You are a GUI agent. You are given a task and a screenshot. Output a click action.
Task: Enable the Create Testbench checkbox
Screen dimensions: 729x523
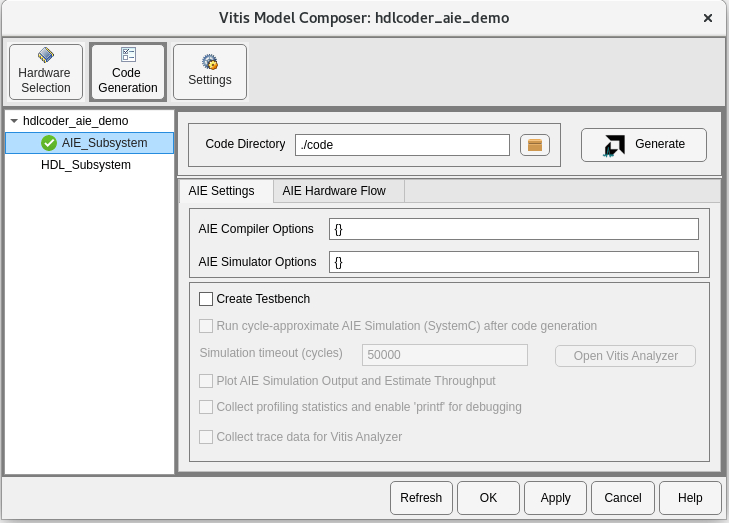[x=205, y=299]
